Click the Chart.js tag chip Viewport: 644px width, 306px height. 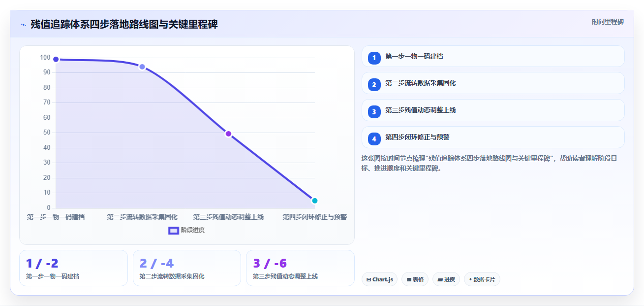coord(379,279)
